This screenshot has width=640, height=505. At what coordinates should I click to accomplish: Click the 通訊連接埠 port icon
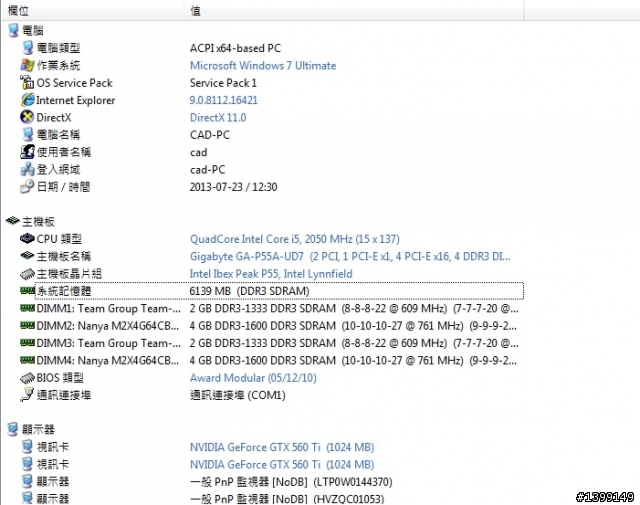tap(27, 395)
